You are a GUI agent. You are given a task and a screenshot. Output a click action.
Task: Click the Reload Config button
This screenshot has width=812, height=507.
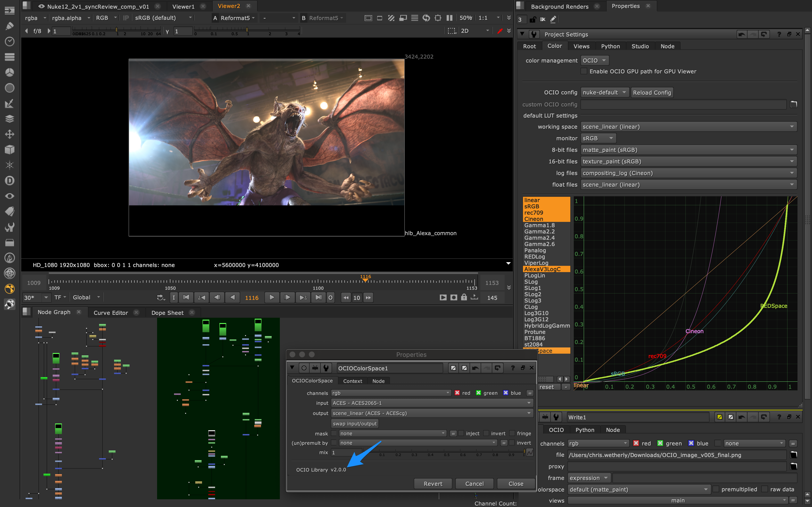click(652, 92)
